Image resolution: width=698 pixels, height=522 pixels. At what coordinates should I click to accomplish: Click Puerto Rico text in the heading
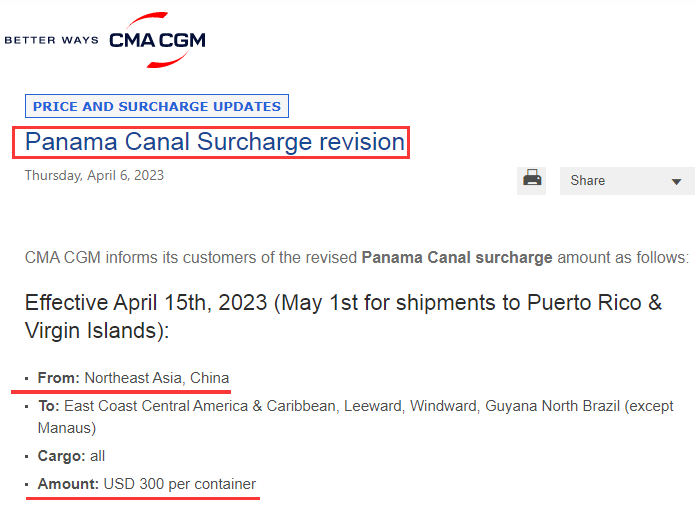(584, 303)
